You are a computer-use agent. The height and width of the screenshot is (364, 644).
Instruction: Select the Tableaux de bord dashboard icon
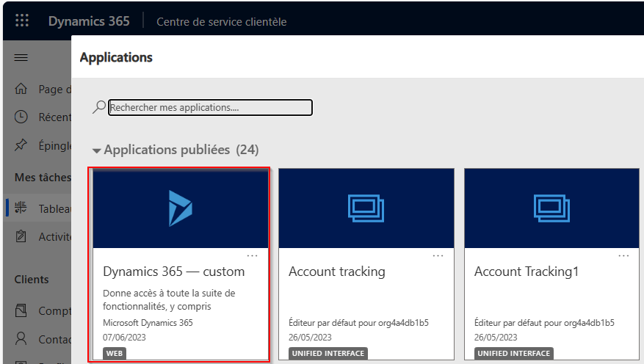[x=21, y=208]
